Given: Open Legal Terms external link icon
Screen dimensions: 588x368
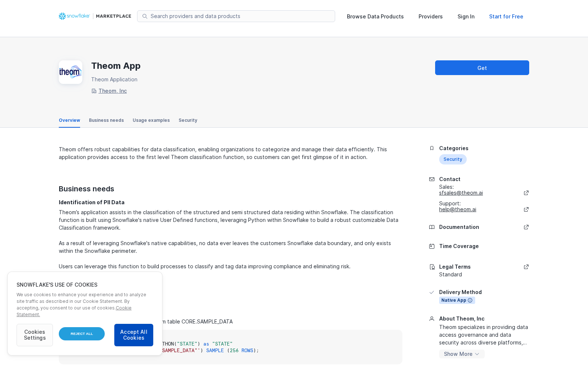Looking at the screenshot, I should (526, 267).
